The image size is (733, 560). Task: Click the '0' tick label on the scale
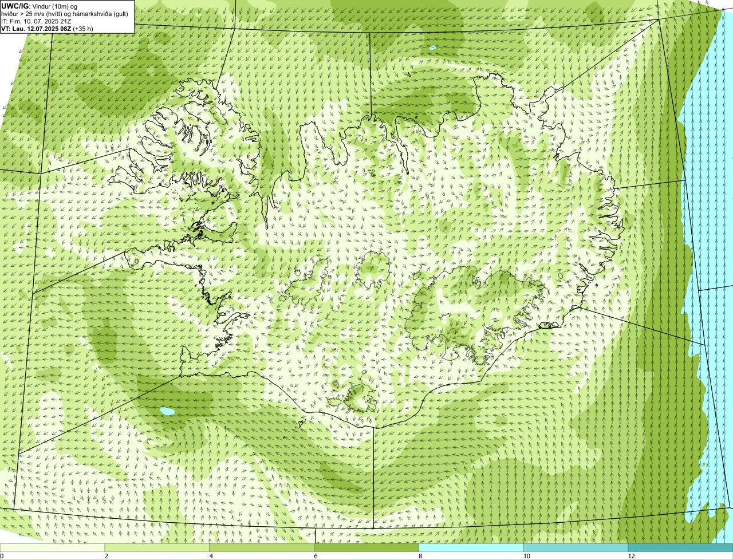pos(2,556)
